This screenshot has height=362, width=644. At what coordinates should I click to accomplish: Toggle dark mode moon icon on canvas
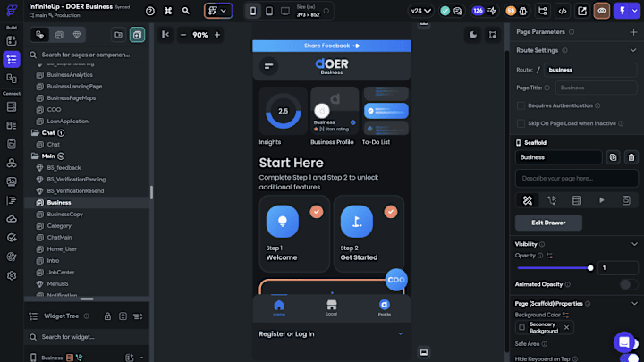coord(473,35)
